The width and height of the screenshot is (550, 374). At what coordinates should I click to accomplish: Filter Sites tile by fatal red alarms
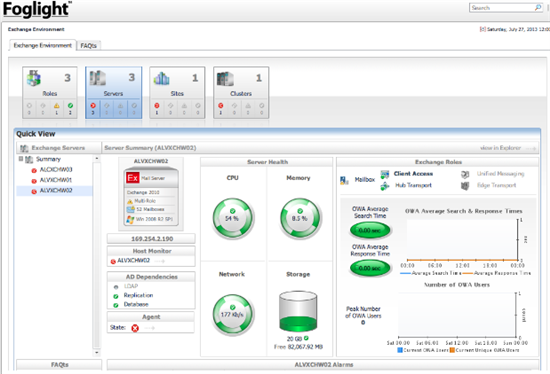coord(157,106)
